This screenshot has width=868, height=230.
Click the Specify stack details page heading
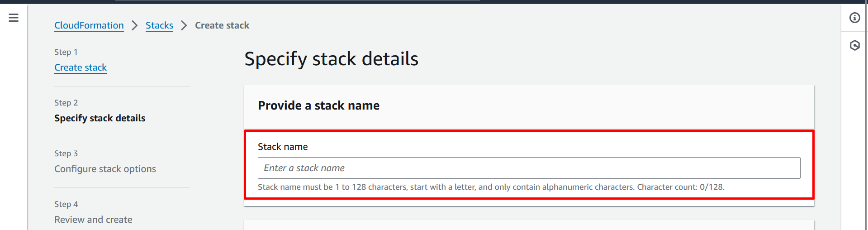point(331,59)
